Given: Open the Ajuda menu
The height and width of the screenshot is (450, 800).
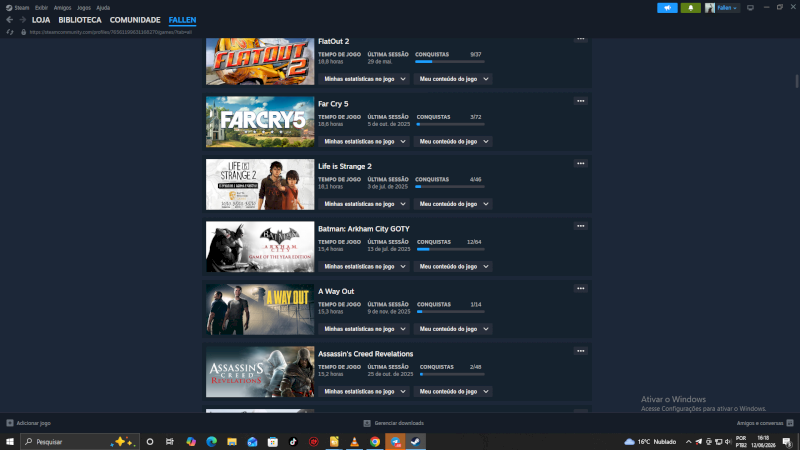Looking at the screenshot, I should (103, 8).
